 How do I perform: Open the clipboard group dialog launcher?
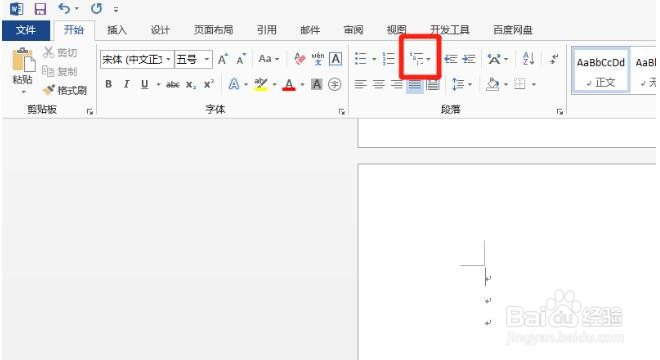90,112
